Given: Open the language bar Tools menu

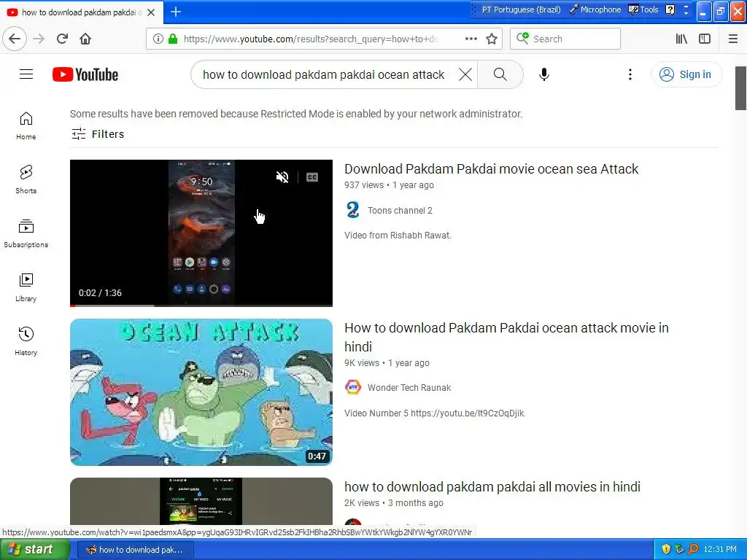Looking at the screenshot, I should (x=643, y=9).
